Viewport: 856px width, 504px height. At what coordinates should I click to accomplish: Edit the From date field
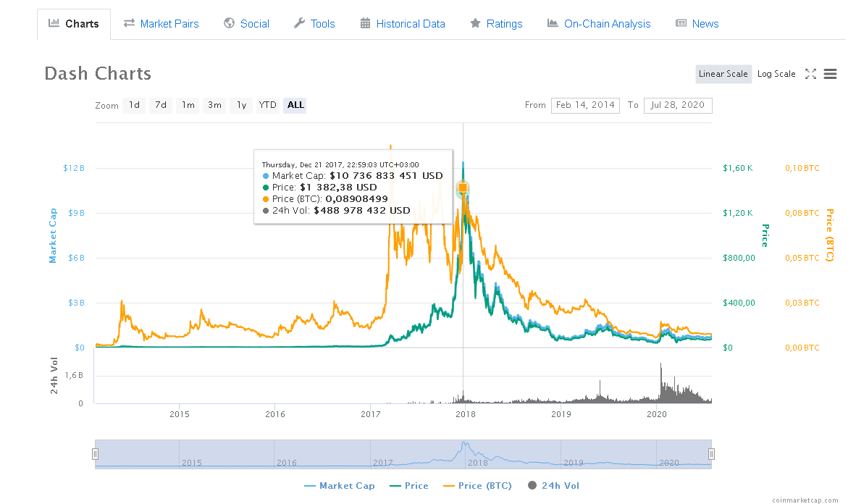[x=585, y=105]
